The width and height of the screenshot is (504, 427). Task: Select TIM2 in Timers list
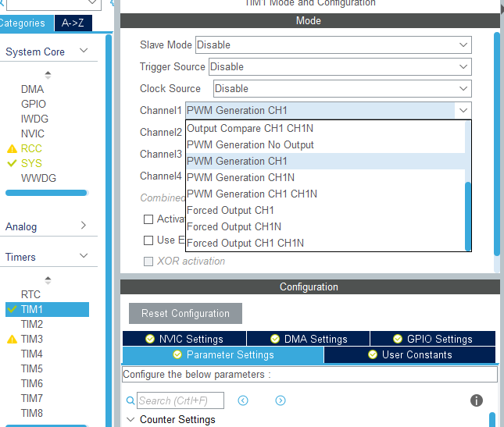point(32,324)
